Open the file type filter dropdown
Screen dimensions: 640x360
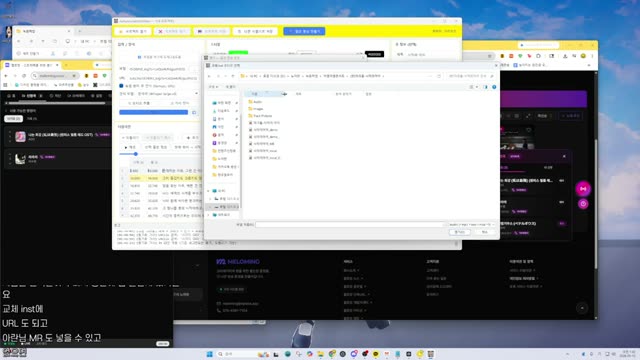471,224
